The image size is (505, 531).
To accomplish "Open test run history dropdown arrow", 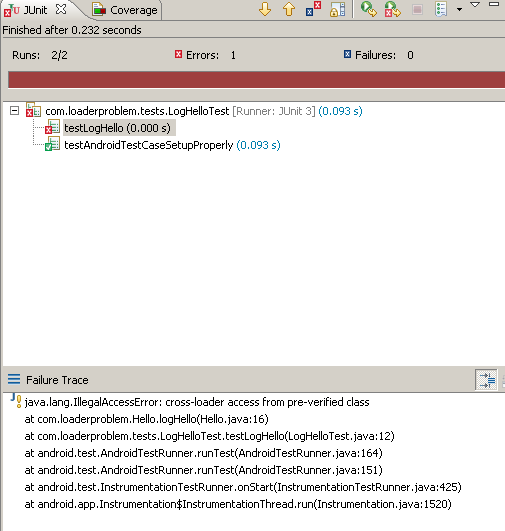I will 459,9.
